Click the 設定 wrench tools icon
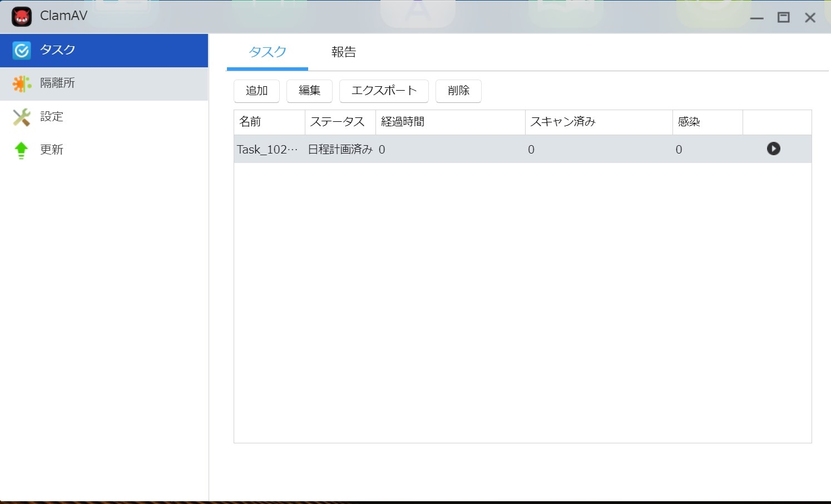 click(x=22, y=117)
